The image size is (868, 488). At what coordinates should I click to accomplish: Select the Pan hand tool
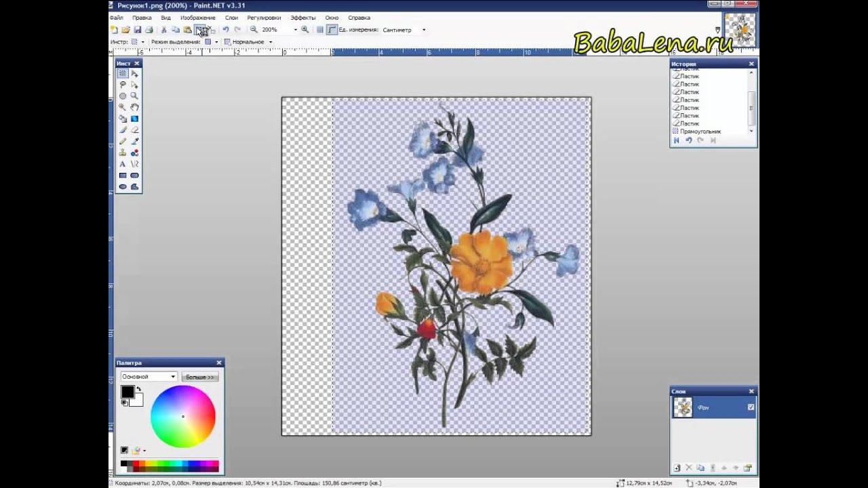pyautogui.click(x=134, y=107)
